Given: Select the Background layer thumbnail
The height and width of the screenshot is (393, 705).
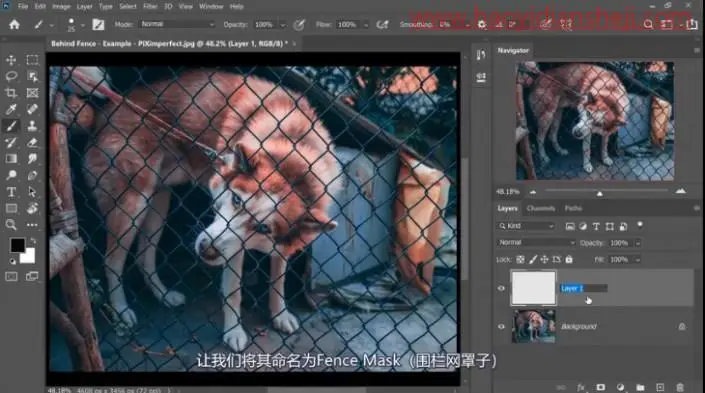Looking at the screenshot, I should (533, 326).
